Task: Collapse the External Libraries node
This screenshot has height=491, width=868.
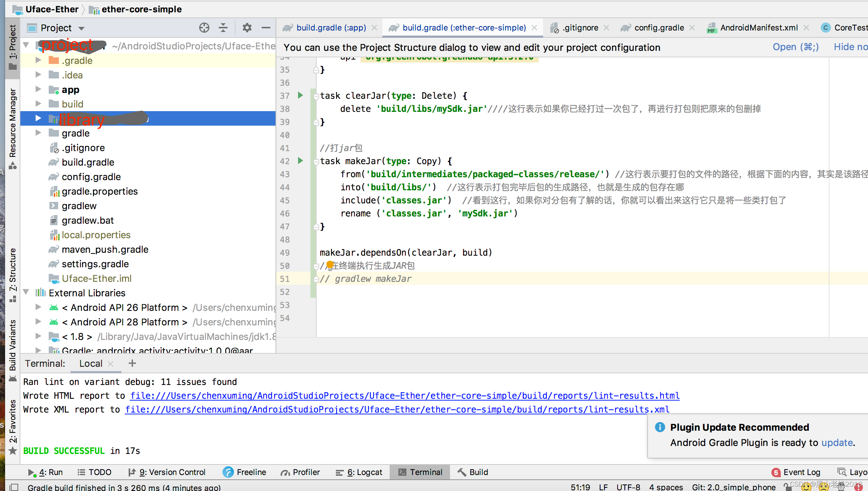Action: point(26,292)
